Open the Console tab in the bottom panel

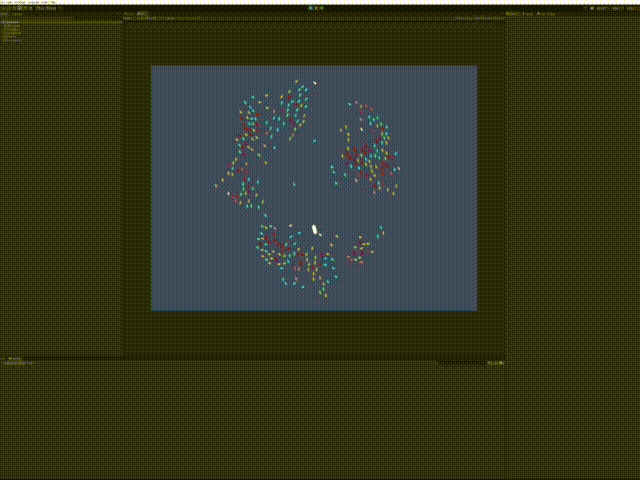pyautogui.click(x=15, y=359)
